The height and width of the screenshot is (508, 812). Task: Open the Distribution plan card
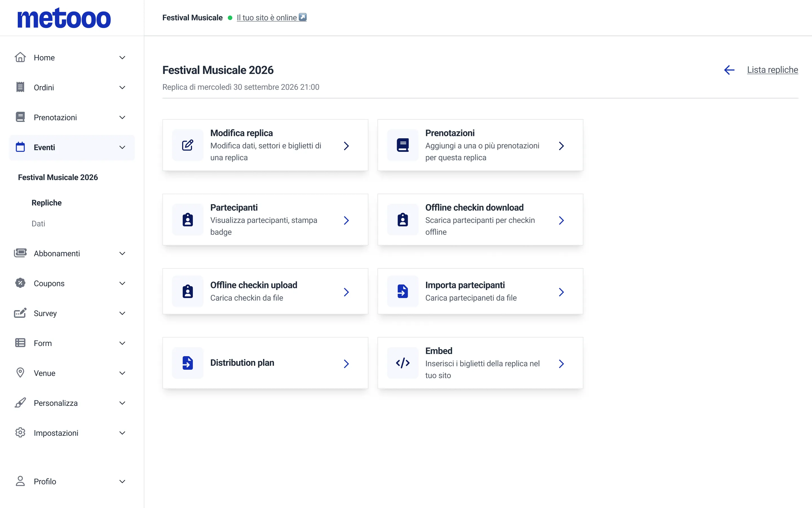[x=265, y=363]
